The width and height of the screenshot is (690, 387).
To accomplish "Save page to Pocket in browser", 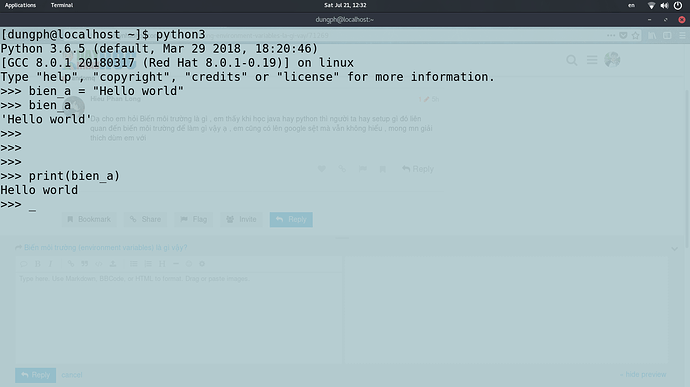I will 623,35.
